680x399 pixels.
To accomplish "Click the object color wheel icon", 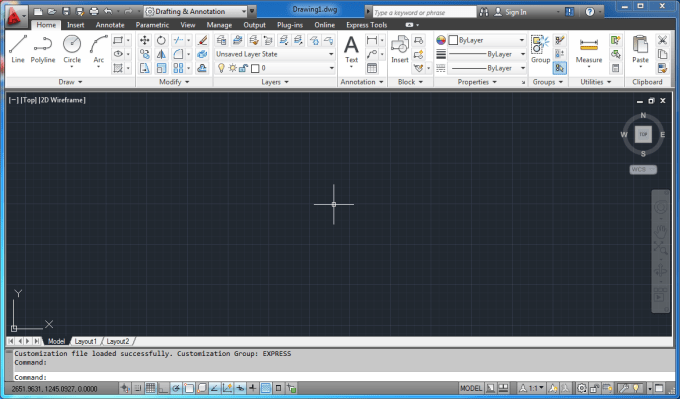I will [x=441, y=40].
